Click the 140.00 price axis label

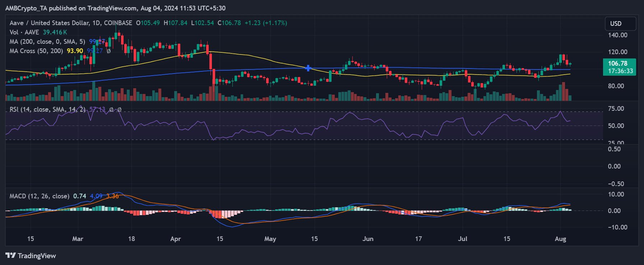[x=617, y=35]
